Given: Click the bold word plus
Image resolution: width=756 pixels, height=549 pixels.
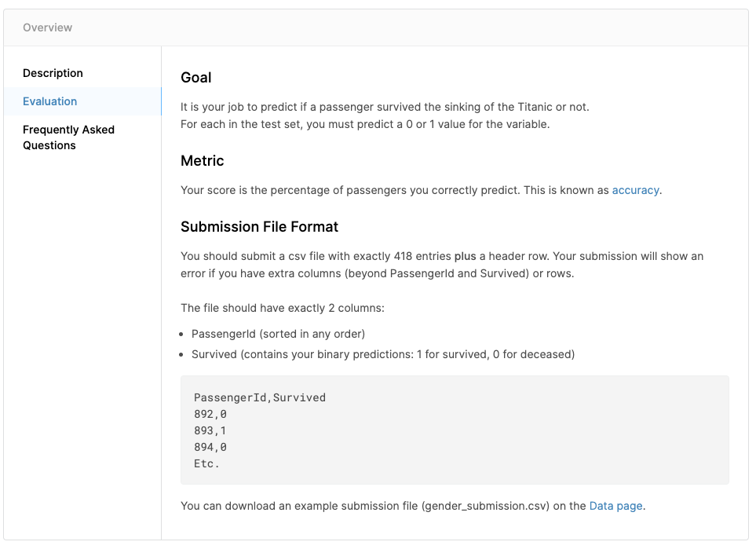Looking at the screenshot, I should [466, 256].
